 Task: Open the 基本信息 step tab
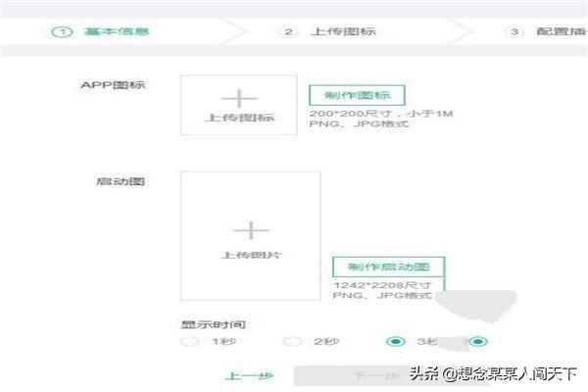click(101, 31)
